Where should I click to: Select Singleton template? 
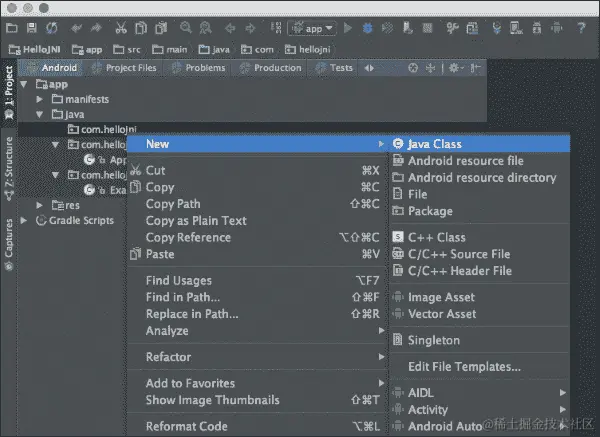click(x=480, y=340)
